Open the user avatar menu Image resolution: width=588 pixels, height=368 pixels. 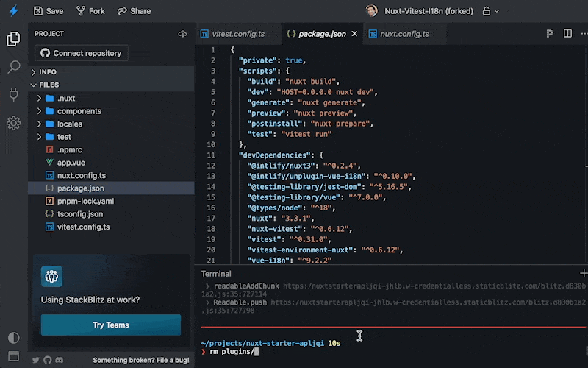tap(371, 11)
